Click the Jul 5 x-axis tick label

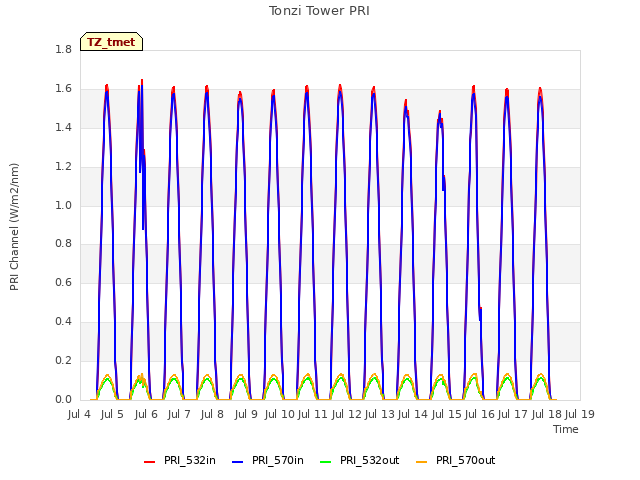click(x=112, y=414)
